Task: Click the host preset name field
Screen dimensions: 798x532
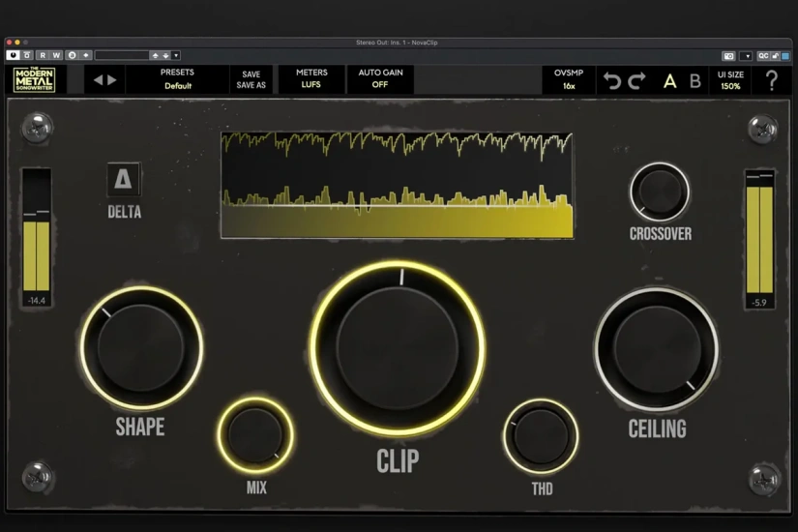Action: coord(122,55)
